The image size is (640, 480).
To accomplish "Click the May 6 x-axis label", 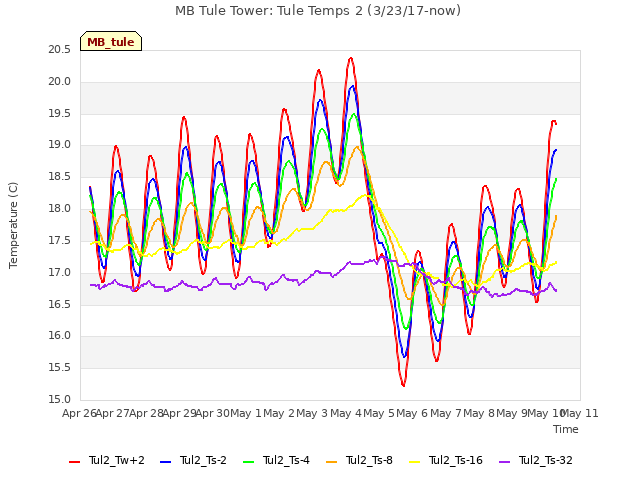I will (413, 413).
